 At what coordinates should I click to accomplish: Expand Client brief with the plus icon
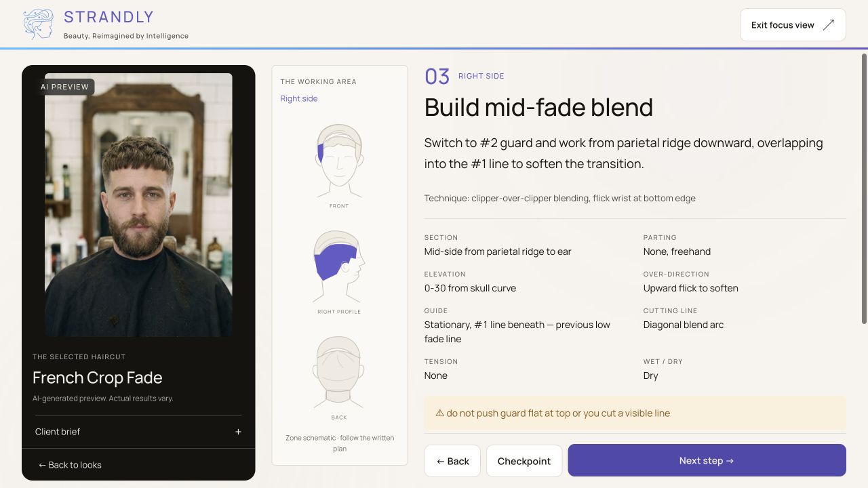[x=238, y=432]
